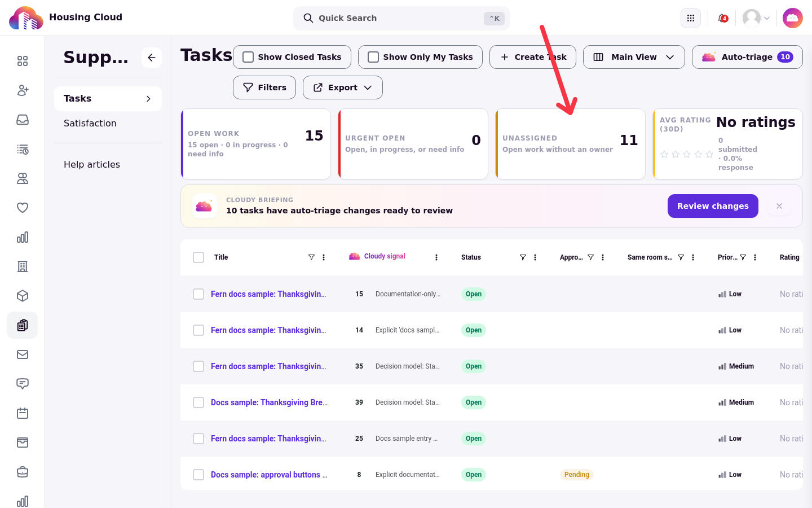Click the Housing Cloud logo
Image resolution: width=812 pixels, height=508 pixels.
pos(26,18)
